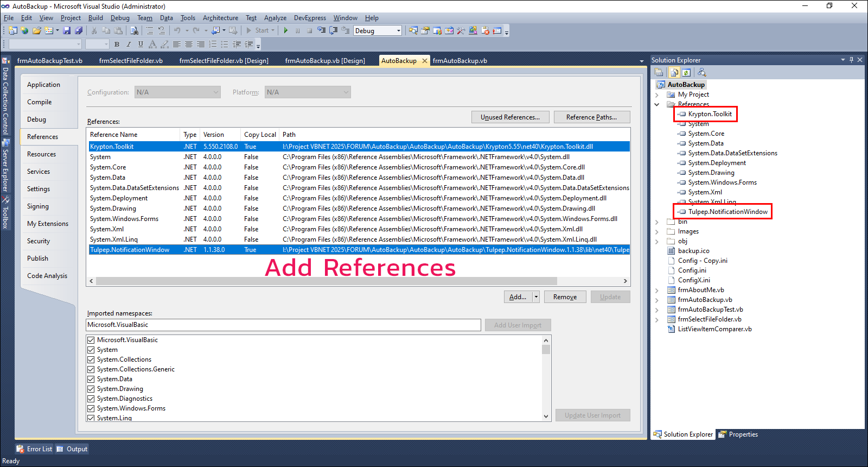The height and width of the screenshot is (467, 868).
Task: Switch to the frmSelectFileFolder.vb tab
Action: [131, 61]
